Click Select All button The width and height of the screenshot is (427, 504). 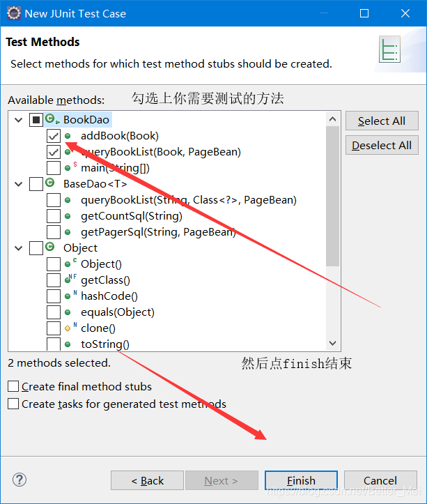pos(382,121)
